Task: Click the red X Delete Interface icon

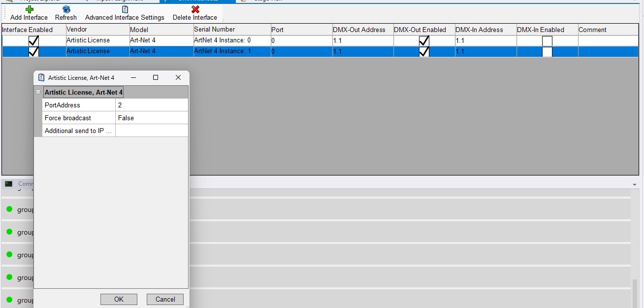Action: click(195, 9)
